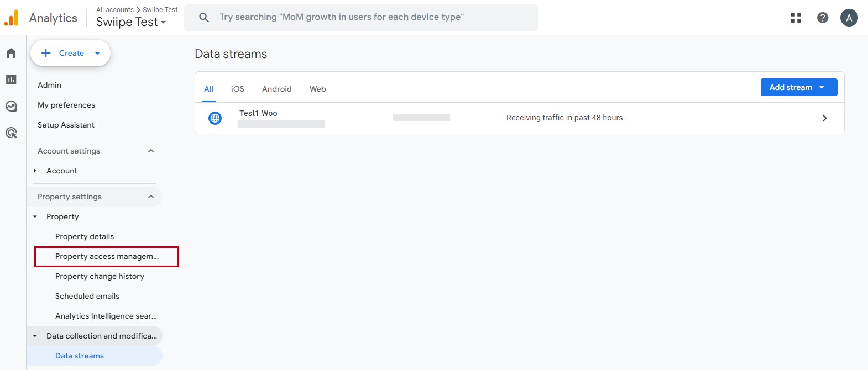
Task: Open the Add stream dropdown
Action: 798,87
